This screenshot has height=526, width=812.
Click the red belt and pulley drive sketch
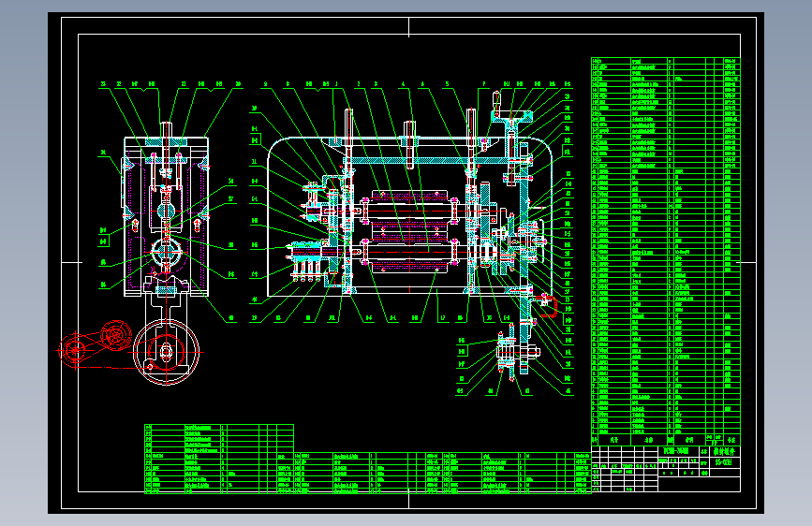pyautogui.click(x=95, y=344)
